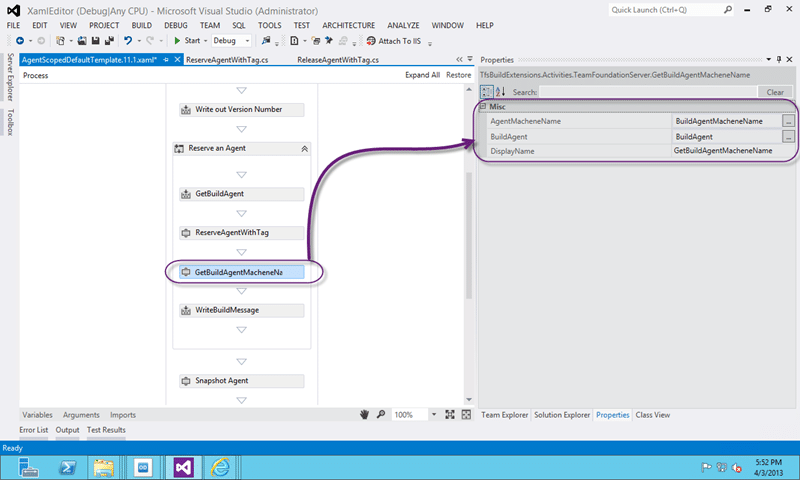
Task: Switch to the ReleaseAgentWithTag.cs tab
Action: pyautogui.click(x=338, y=60)
